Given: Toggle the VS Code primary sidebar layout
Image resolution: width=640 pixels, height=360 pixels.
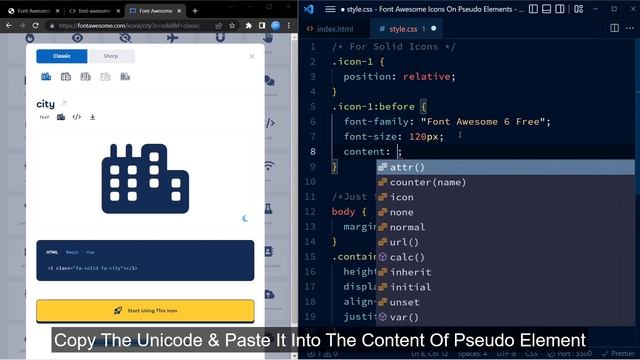Looking at the screenshot, I should point(533,9).
